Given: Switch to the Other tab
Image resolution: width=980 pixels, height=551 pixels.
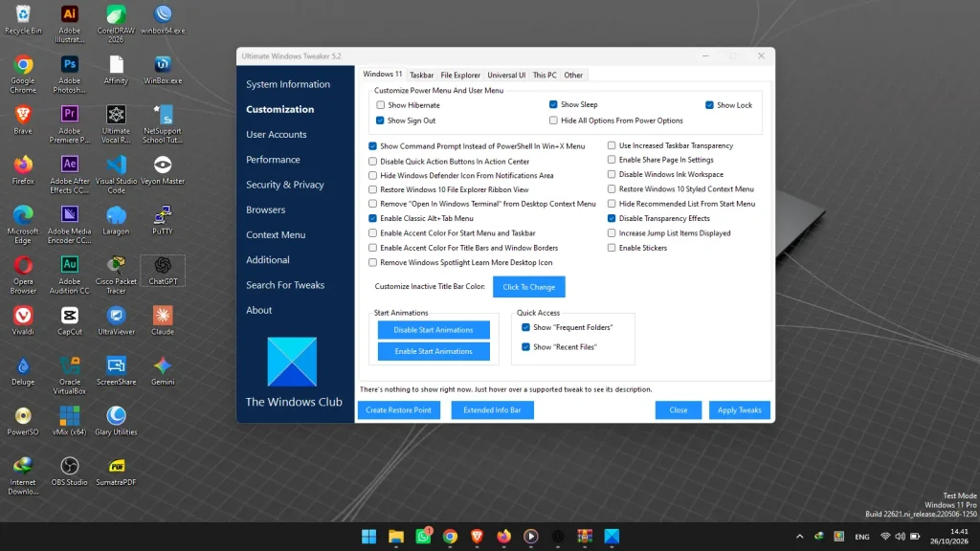Looking at the screenshot, I should (x=573, y=75).
